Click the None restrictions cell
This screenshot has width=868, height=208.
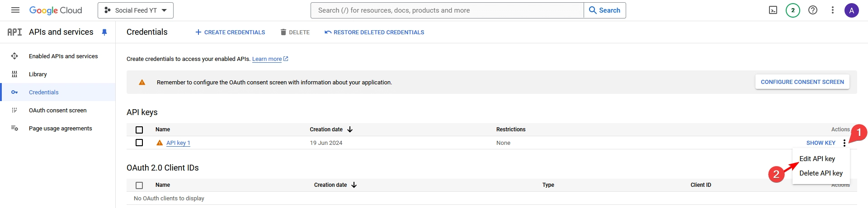click(503, 143)
